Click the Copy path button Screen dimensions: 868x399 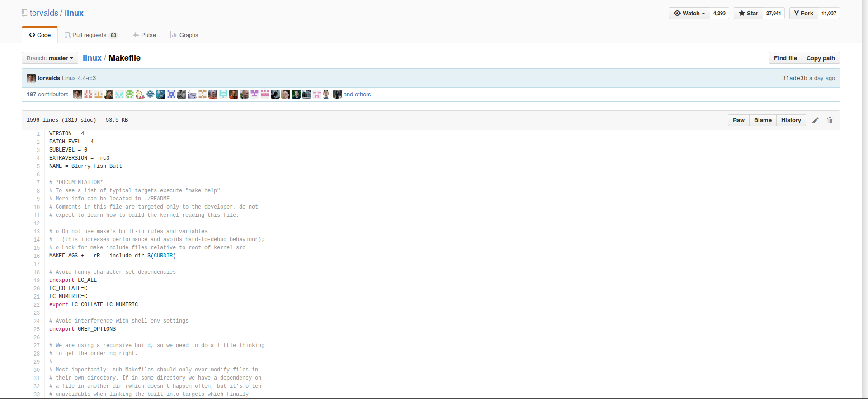pyautogui.click(x=821, y=58)
